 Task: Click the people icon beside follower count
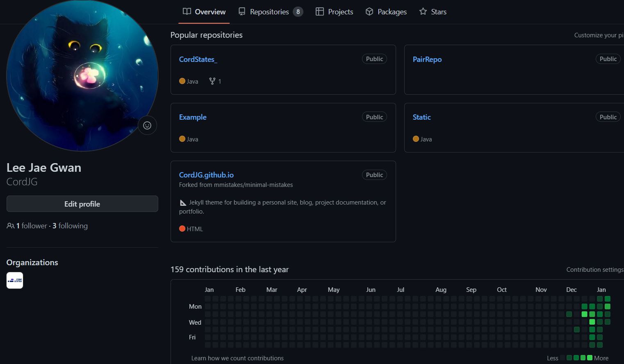tap(11, 226)
